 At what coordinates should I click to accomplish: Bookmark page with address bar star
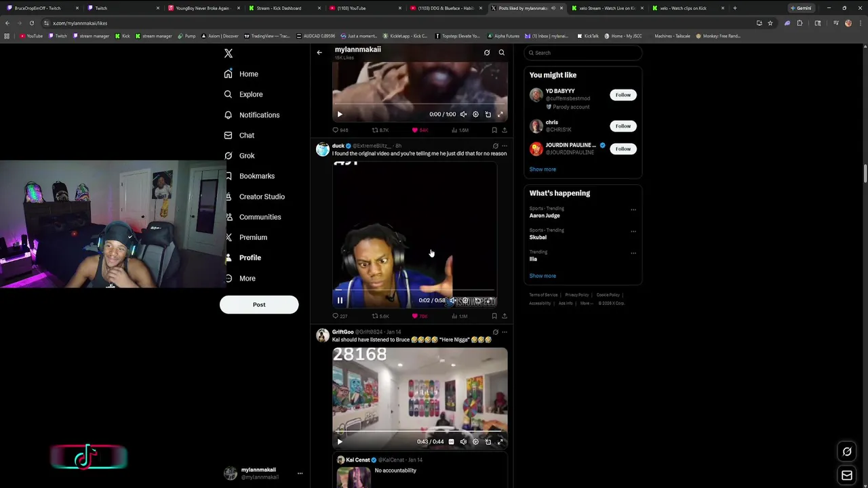pyautogui.click(x=770, y=23)
